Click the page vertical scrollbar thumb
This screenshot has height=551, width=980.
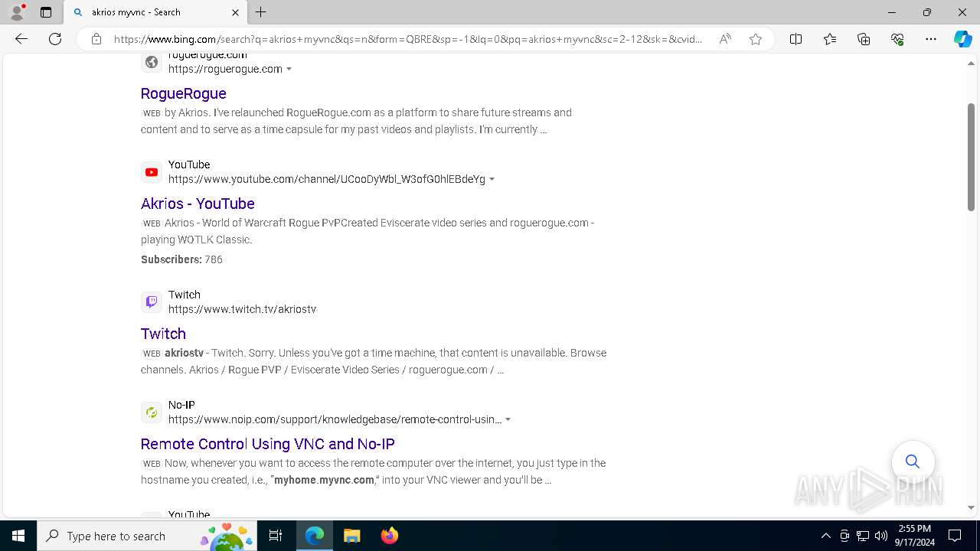click(971, 156)
